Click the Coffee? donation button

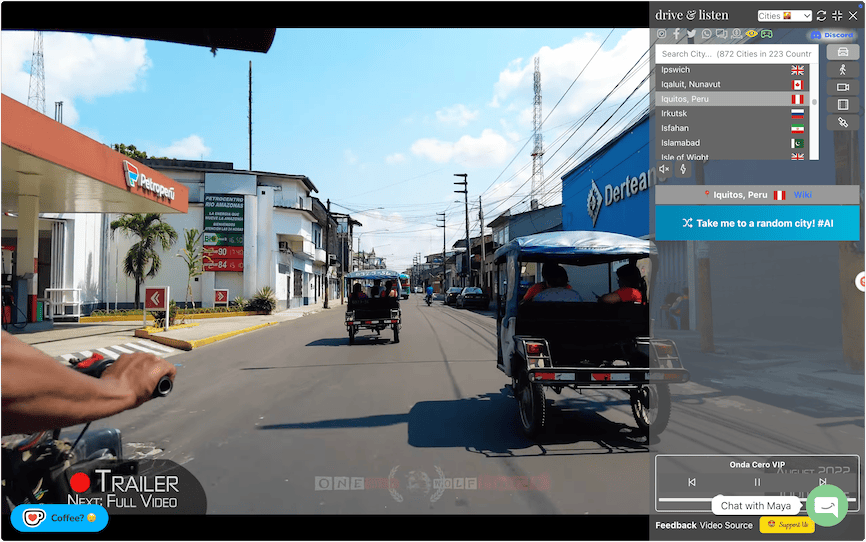click(60, 518)
